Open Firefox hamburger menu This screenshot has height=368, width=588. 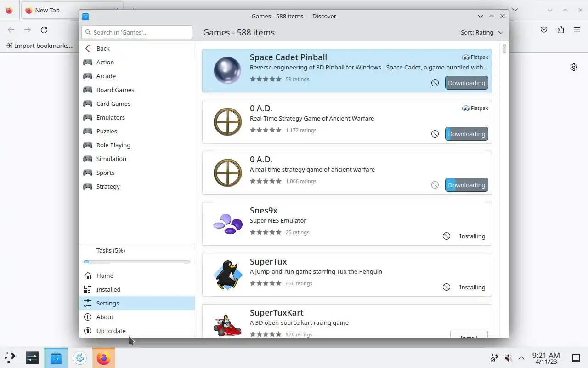pyautogui.click(x=577, y=29)
